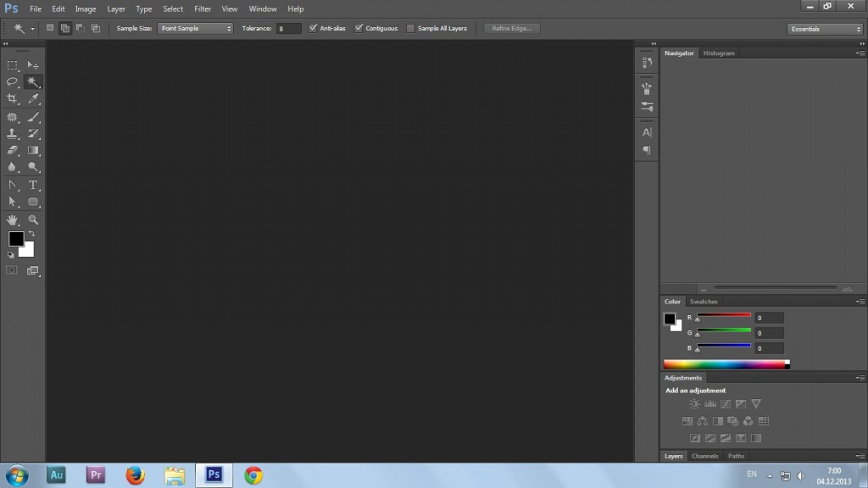Switch to the Histogram tab
868x488 pixels.
[719, 53]
